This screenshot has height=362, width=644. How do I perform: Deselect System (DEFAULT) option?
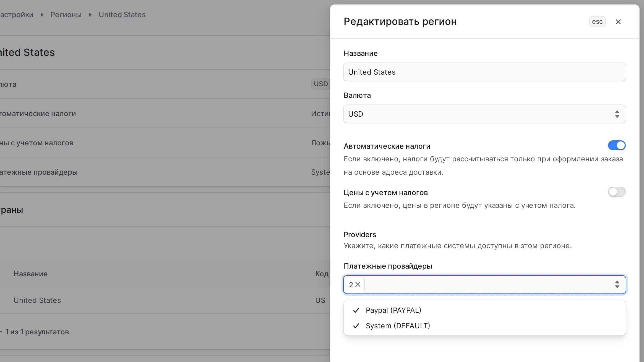(x=484, y=326)
